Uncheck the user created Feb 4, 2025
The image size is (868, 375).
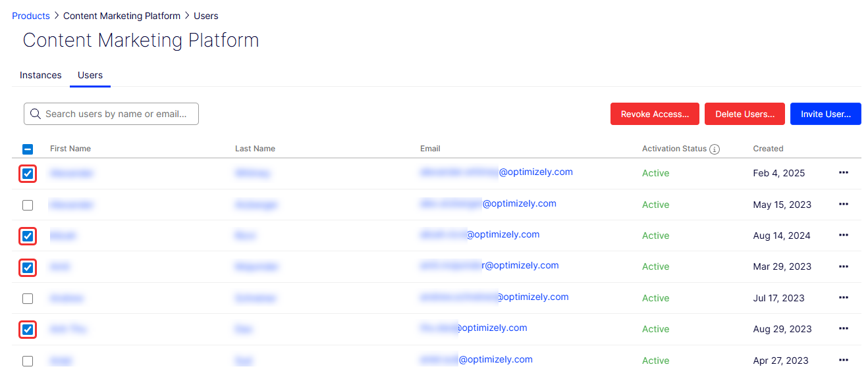coord(28,174)
